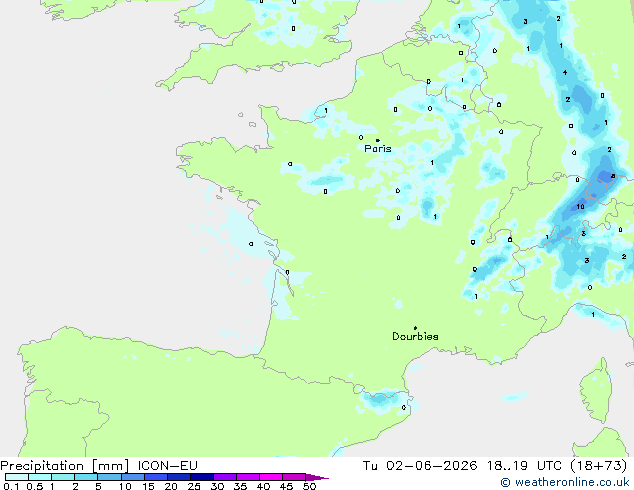Click the '40' legend scale label
The width and height of the screenshot is (634, 490).
pyautogui.click(x=263, y=486)
